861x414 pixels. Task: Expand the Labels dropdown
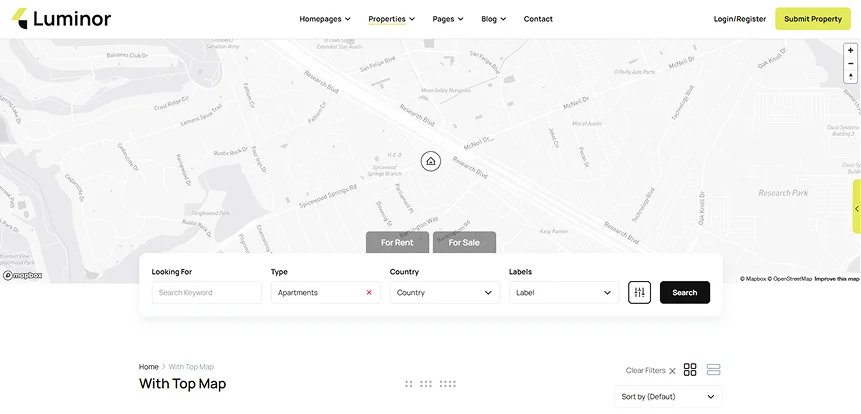(x=563, y=293)
